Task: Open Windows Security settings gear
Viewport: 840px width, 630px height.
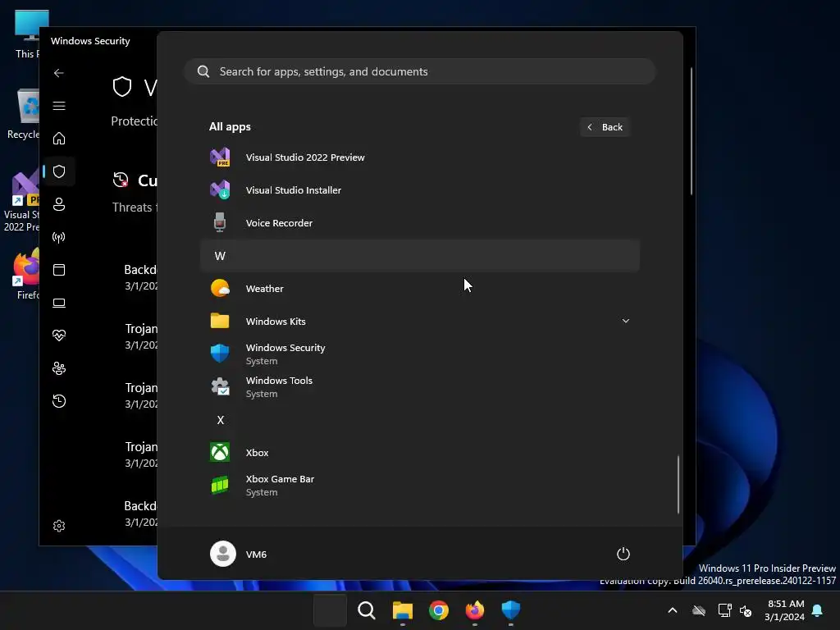Action: [59, 526]
